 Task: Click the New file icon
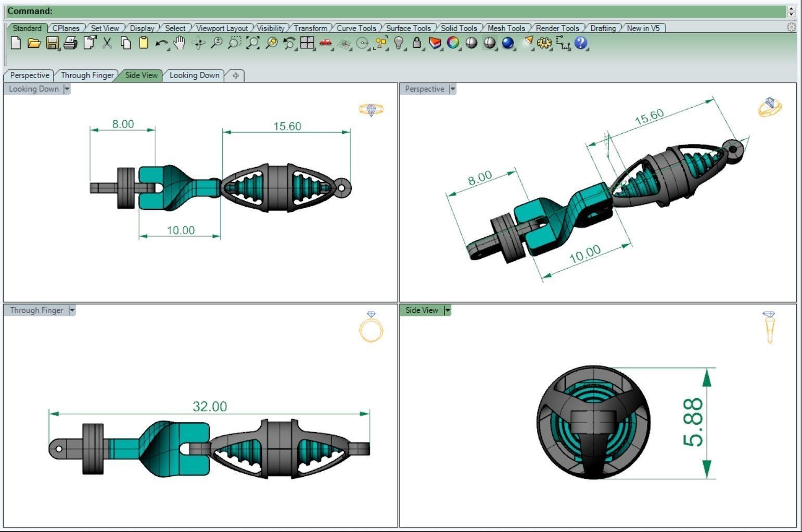pos(16,43)
